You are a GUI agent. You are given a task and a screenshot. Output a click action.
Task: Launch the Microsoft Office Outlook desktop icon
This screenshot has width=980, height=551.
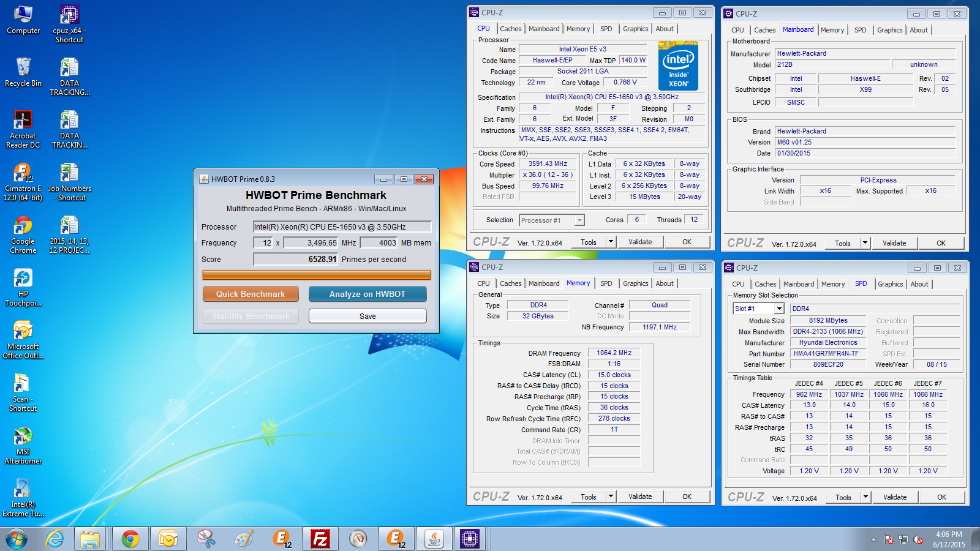(x=23, y=340)
